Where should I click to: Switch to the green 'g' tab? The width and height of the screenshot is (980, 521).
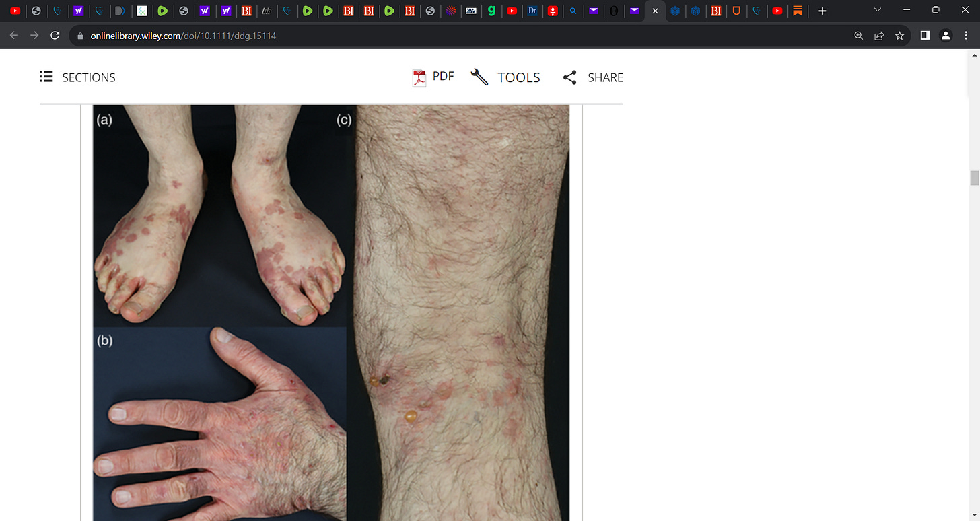(x=492, y=11)
